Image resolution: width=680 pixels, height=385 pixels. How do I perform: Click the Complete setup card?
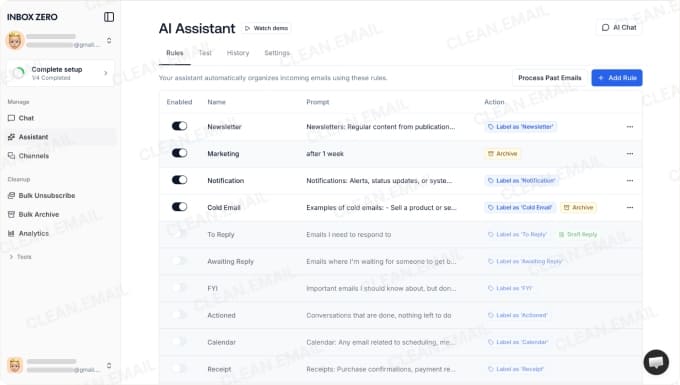60,73
